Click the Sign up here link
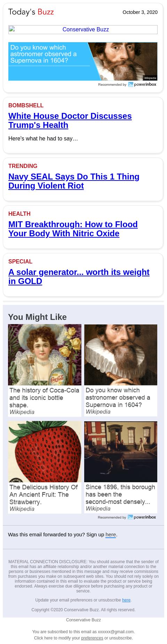 (x=111, y=535)
